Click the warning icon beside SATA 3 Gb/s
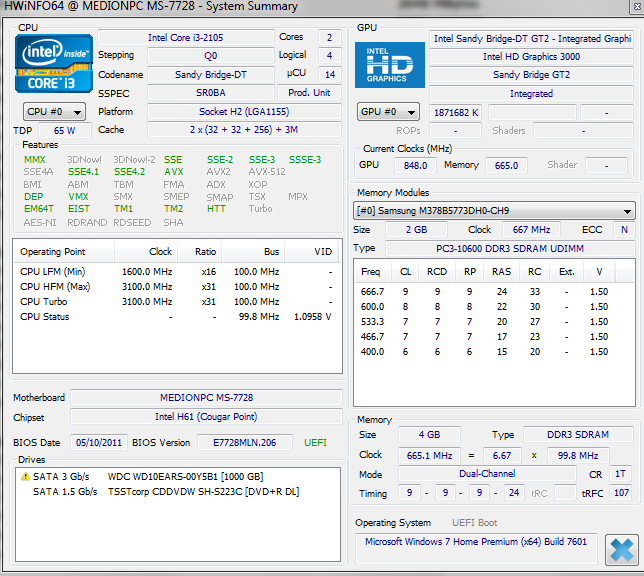644x576 pixels. tap(25, 477)
